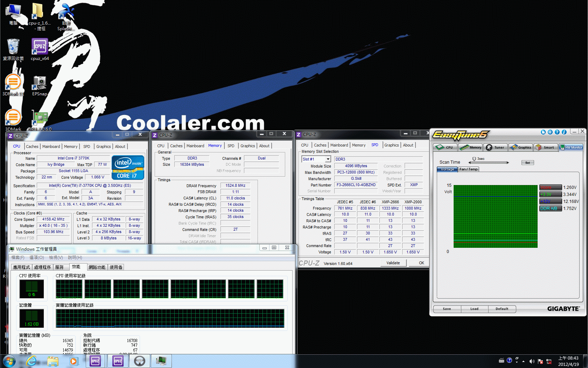Click the Set button for Scan Time
The width and height of the screenshot is (588, 368).
(x=527, y=163)
